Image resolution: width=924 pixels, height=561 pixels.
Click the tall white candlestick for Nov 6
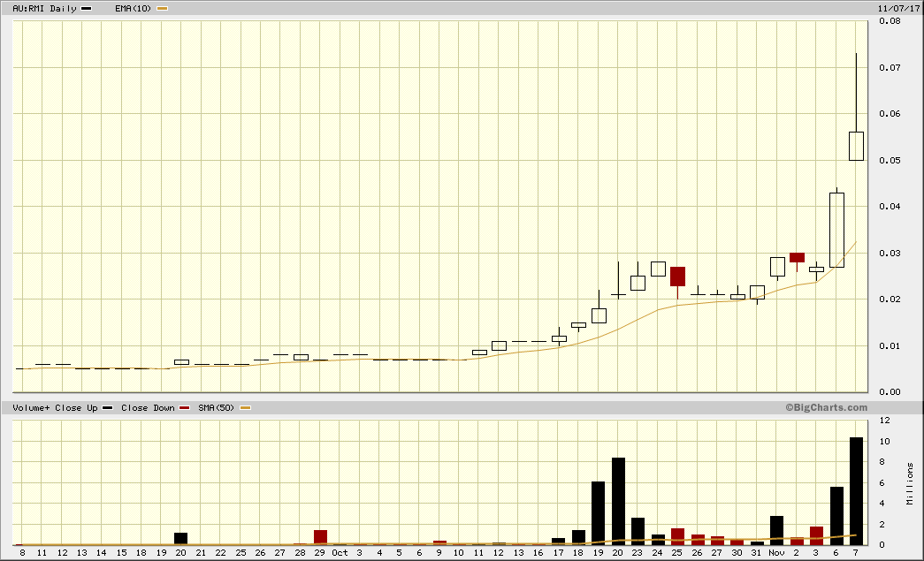pos(836,231)
